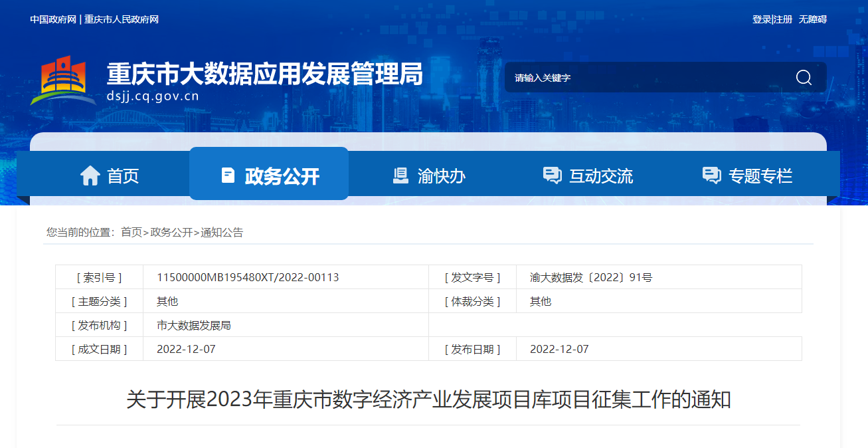Click the document icon beside 政务公开
The height and width of the screenshot is (448, 868).
coord(228,175)
